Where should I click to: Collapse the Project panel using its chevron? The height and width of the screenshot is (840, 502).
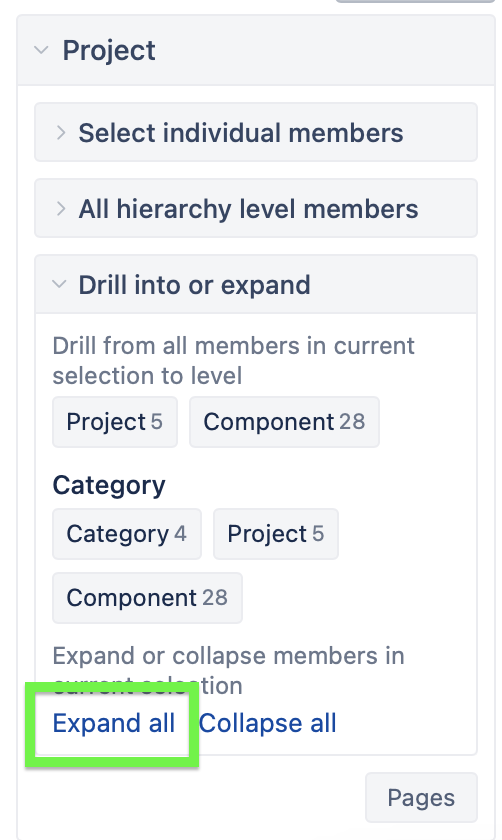[41, 50]
